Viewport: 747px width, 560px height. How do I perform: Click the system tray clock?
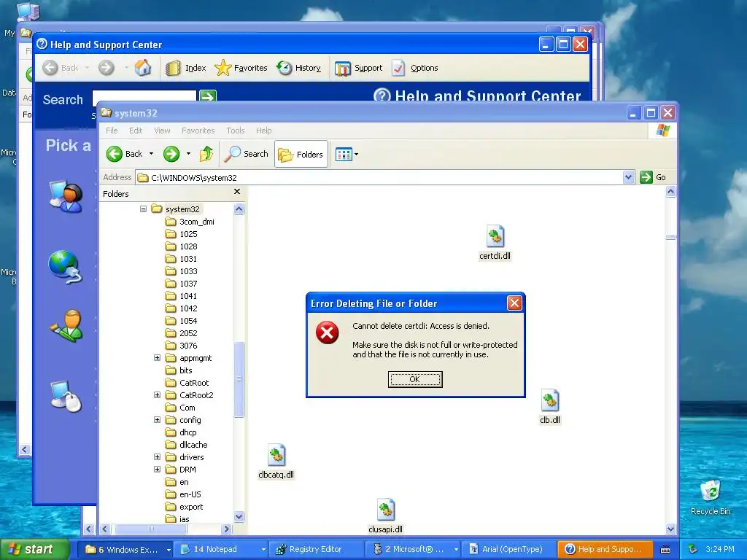(720, 549)
